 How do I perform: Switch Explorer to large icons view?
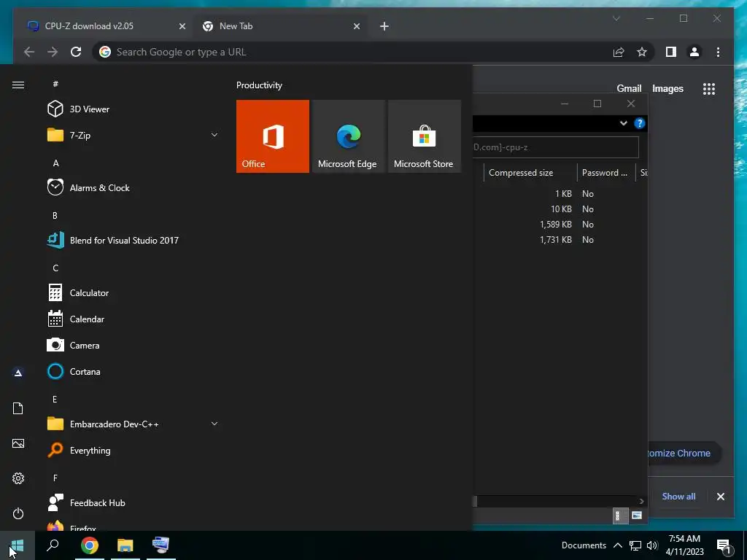pos(636,516)
